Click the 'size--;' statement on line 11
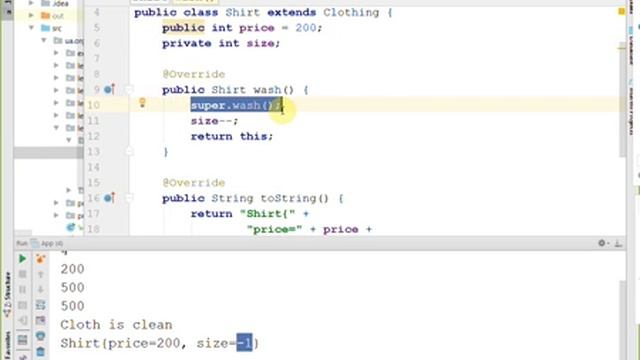Screen dimensions: 640x360 214,121
